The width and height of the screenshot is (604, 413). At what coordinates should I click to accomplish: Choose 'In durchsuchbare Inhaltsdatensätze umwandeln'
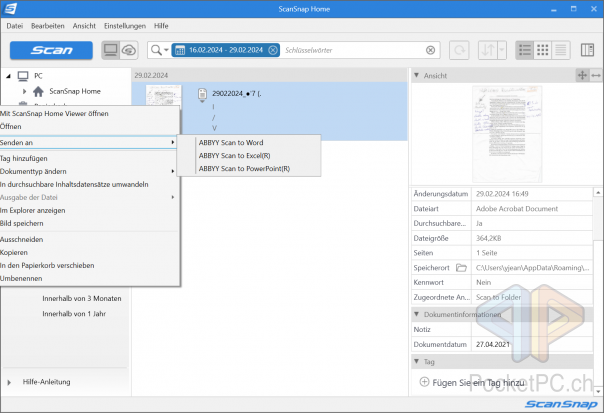tap(89, 185)
